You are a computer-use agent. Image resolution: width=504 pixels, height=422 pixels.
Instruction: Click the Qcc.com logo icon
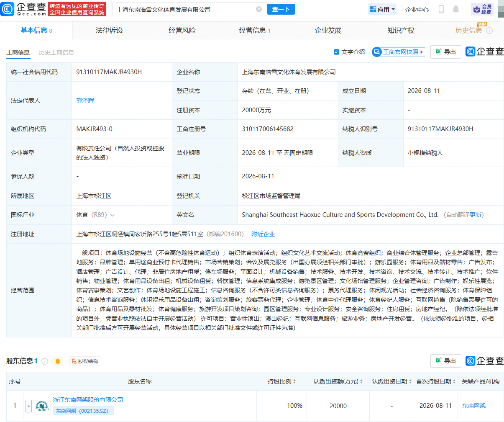pyautogui.click(x=8, y=9)
